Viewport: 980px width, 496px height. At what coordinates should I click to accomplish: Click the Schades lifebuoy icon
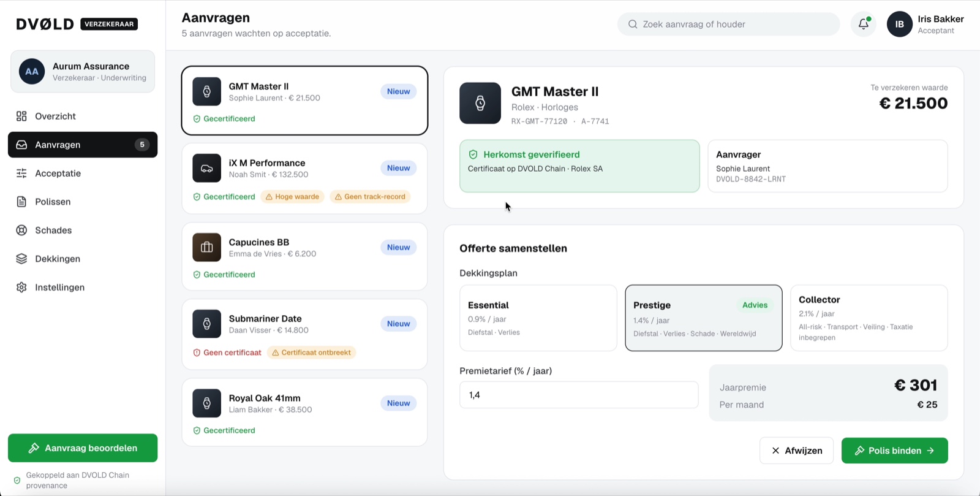pos(21,230)
